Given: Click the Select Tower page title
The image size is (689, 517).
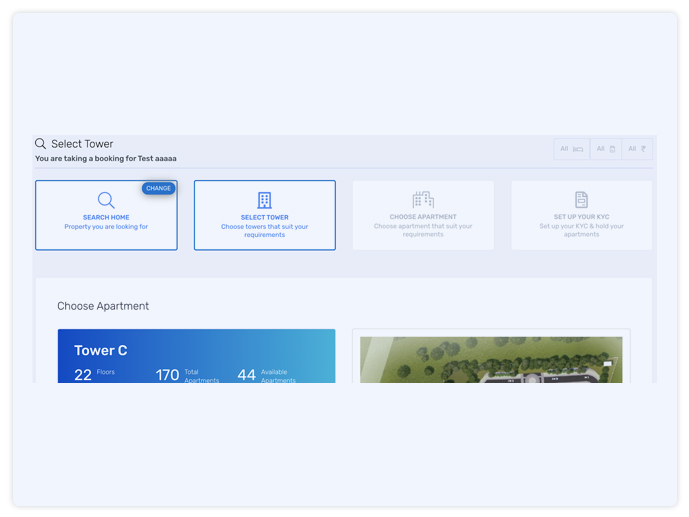Looking at the screenshot, I should [82, 144].
